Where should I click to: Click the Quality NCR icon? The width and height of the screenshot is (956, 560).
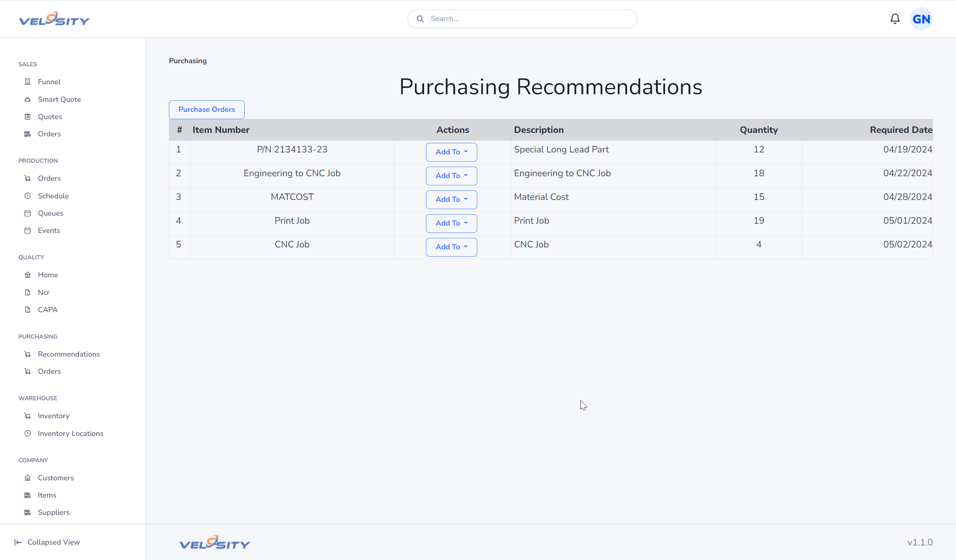pyautogui.click(x=27, y=292)
